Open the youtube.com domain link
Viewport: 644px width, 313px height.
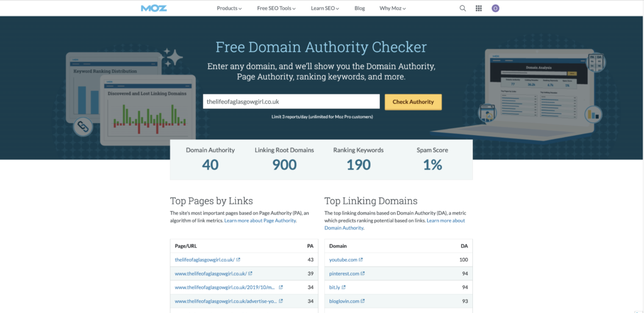coord(343,260)
